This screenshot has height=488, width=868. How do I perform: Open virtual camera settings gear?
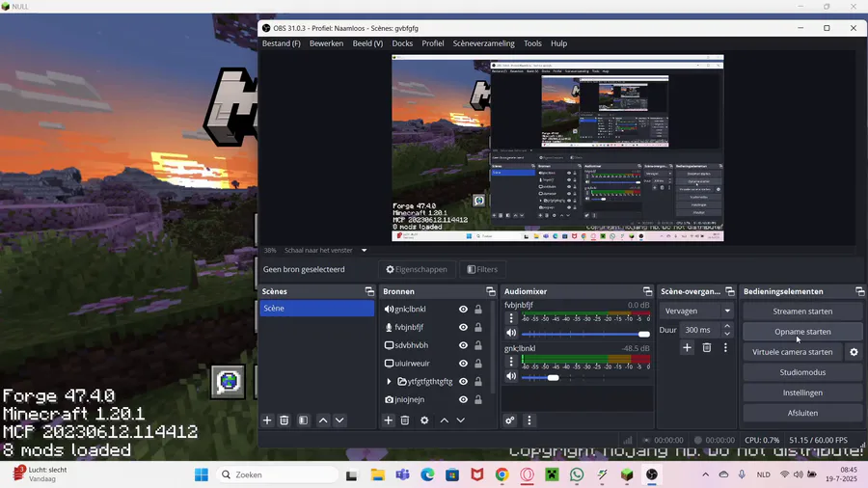pos(854,352)
